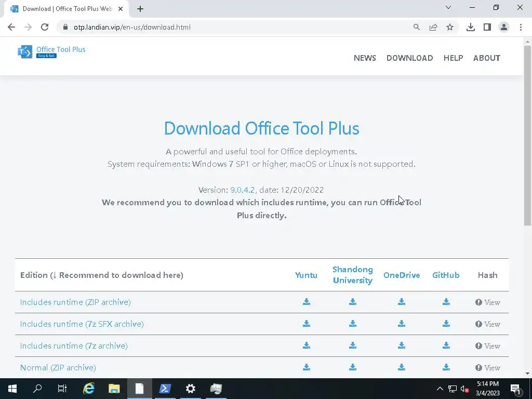The width and height of the screenshot is (532, 399).
Task: Toggle the browser side panel
Action: [x=487, y=27]
